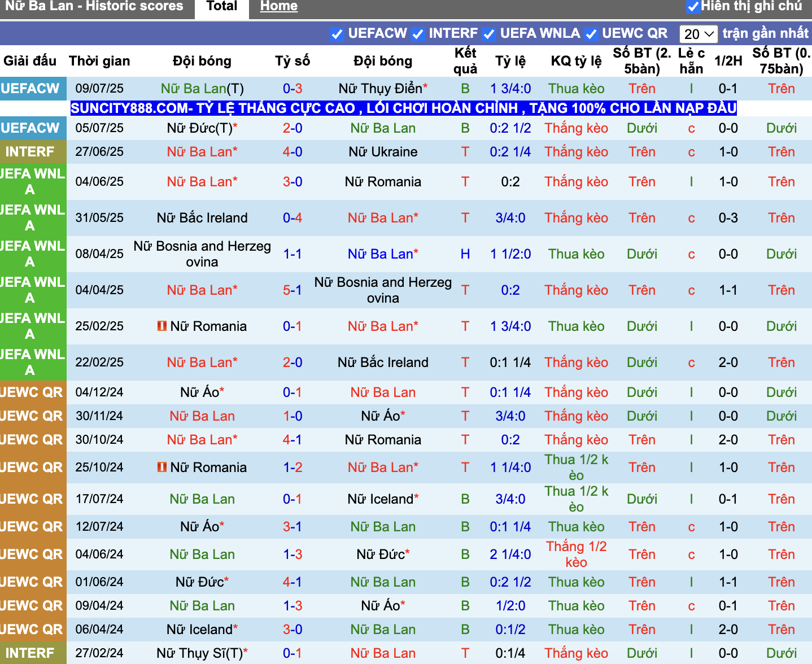Open the 1-0 score on 30/11/24

tap(293, 416)
